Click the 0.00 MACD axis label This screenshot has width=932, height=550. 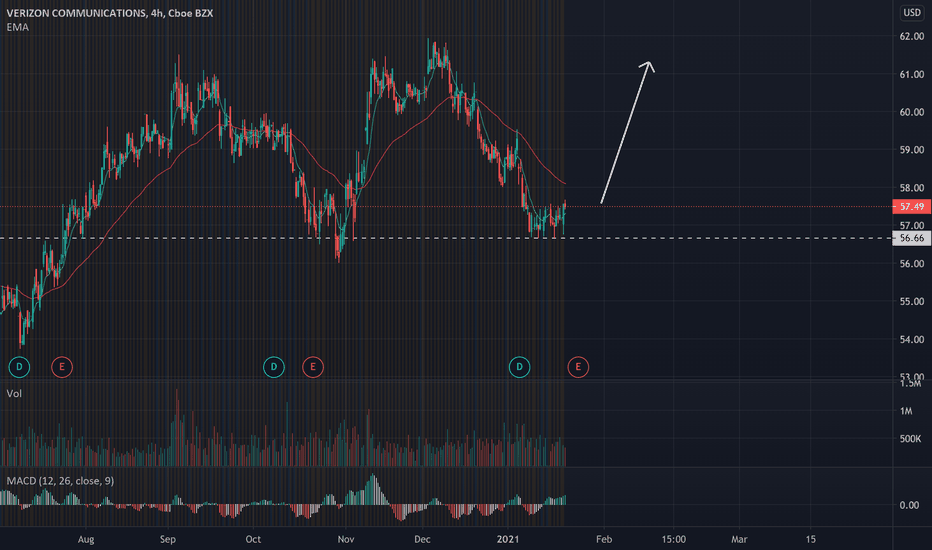909,505
